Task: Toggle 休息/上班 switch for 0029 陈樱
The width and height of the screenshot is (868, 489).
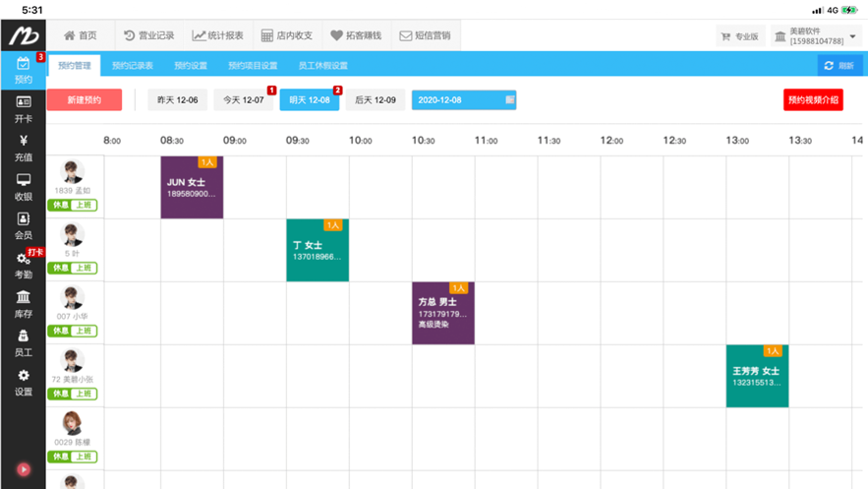Action: click(x=73, y=457)
